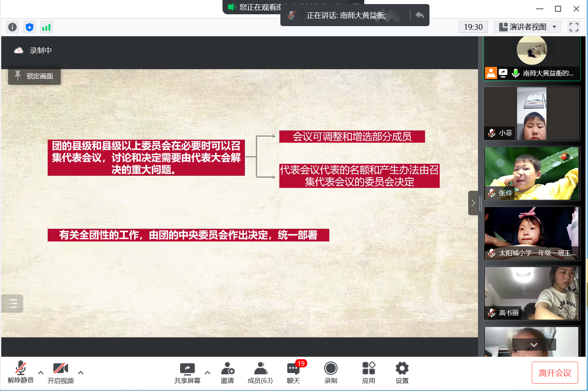Turn on the camera (开启视频)
Image resolution: width=588 pixels, height=391 pixels.
tap(61, 372)
